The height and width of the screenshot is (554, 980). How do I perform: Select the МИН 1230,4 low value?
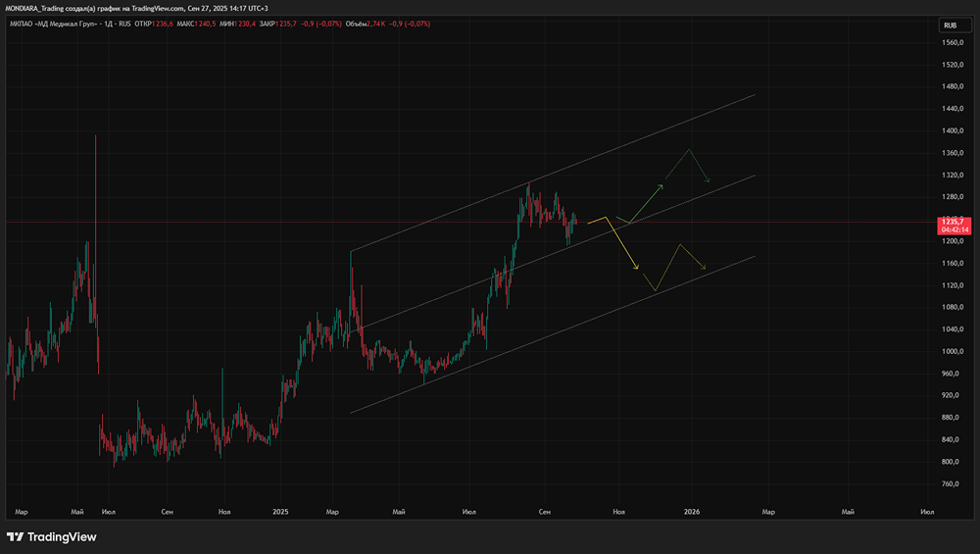(237, 24)
